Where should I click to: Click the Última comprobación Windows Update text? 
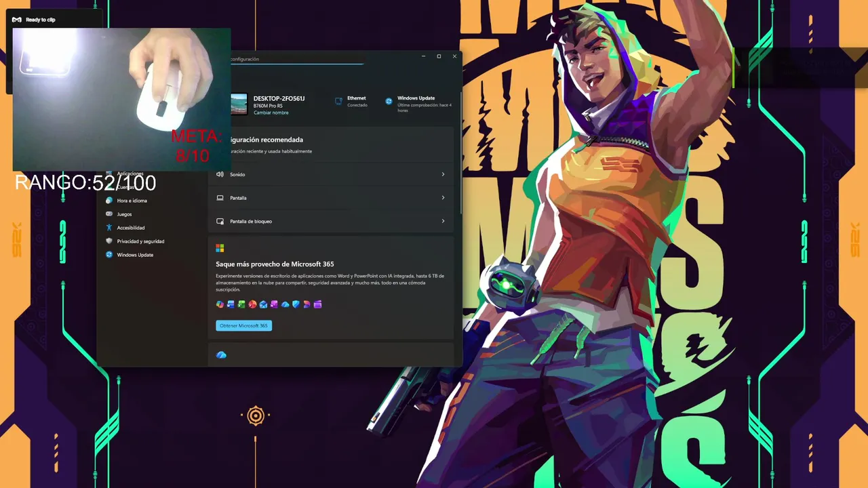click(425, 108)
